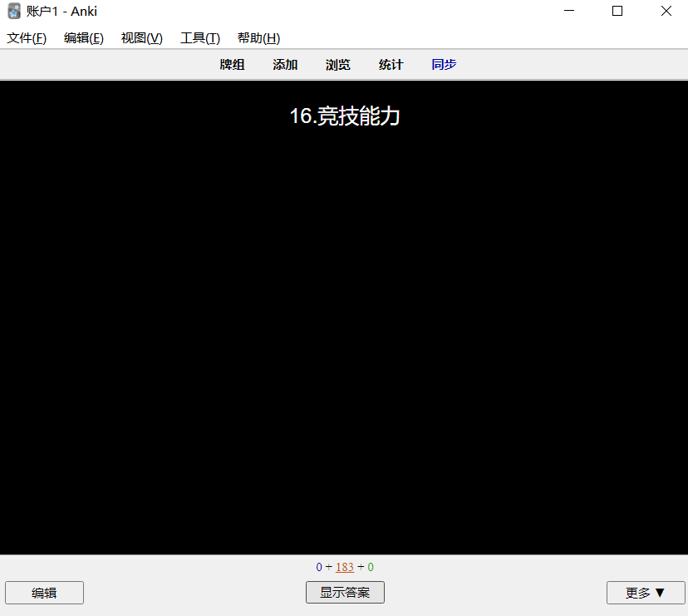Maximize the Anki window
Image resolution: width=688 pixels, height=616 pixels.
point(617,11)
